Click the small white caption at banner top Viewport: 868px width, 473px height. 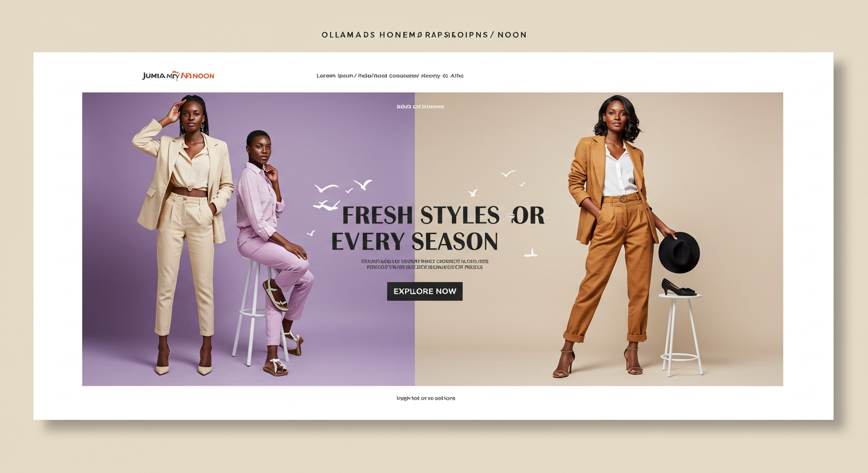click(420, 107)
